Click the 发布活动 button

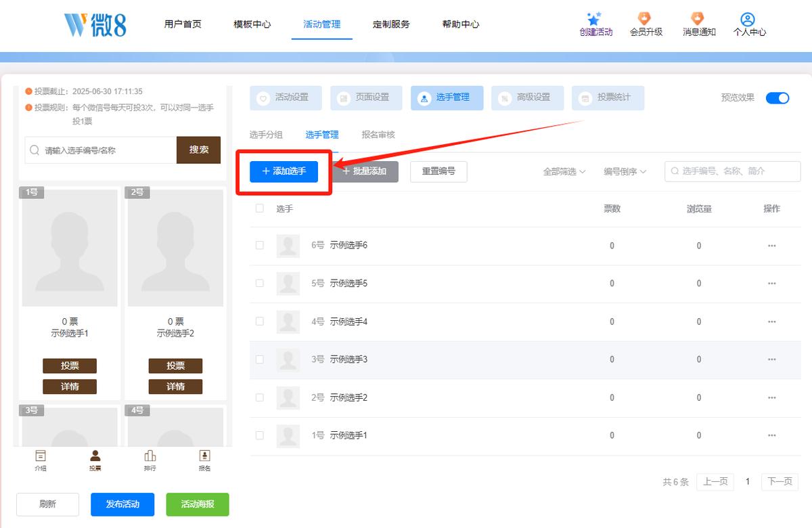point(122,504)
